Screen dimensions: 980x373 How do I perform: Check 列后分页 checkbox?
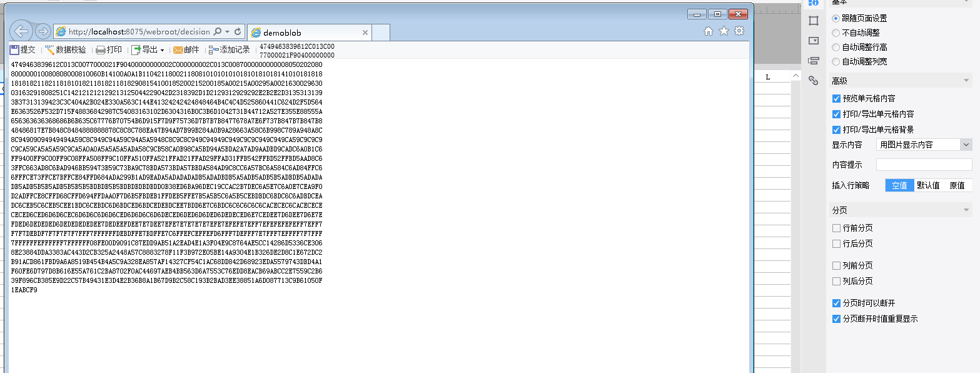click(837, 281)
